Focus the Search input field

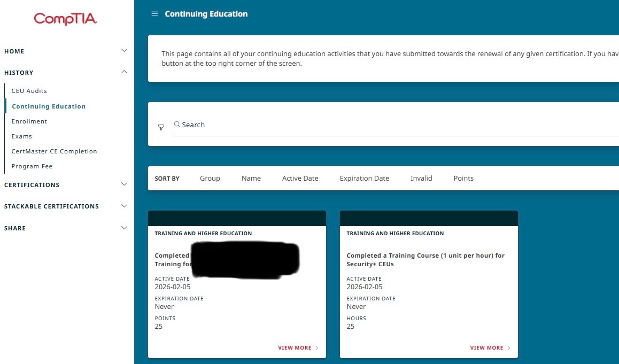pos(396,125)
